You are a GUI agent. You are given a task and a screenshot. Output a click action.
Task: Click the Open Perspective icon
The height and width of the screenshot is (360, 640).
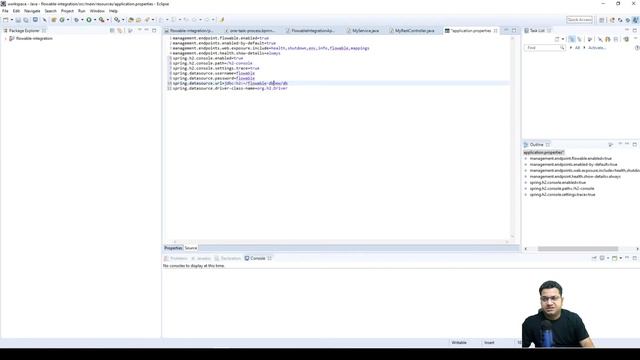(x=602, y=20)
